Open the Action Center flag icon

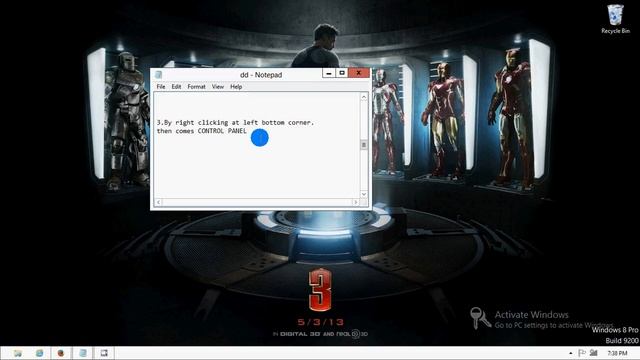(582, 353)
